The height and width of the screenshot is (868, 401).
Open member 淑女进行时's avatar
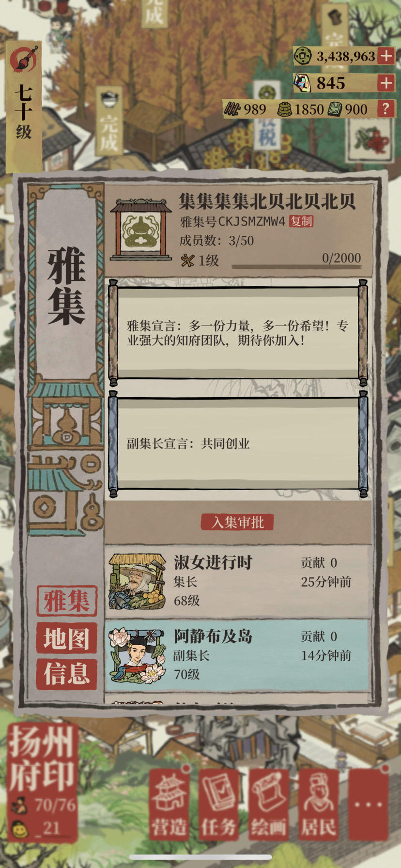(x=138, y=581)
